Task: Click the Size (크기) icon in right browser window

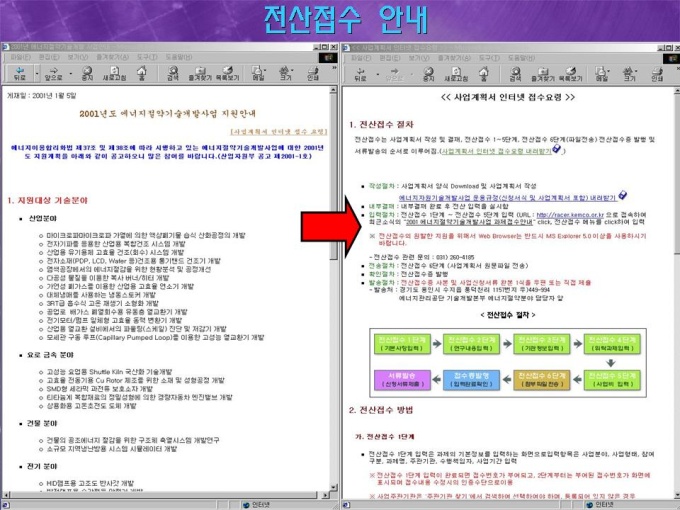Action: coord(628,74)
